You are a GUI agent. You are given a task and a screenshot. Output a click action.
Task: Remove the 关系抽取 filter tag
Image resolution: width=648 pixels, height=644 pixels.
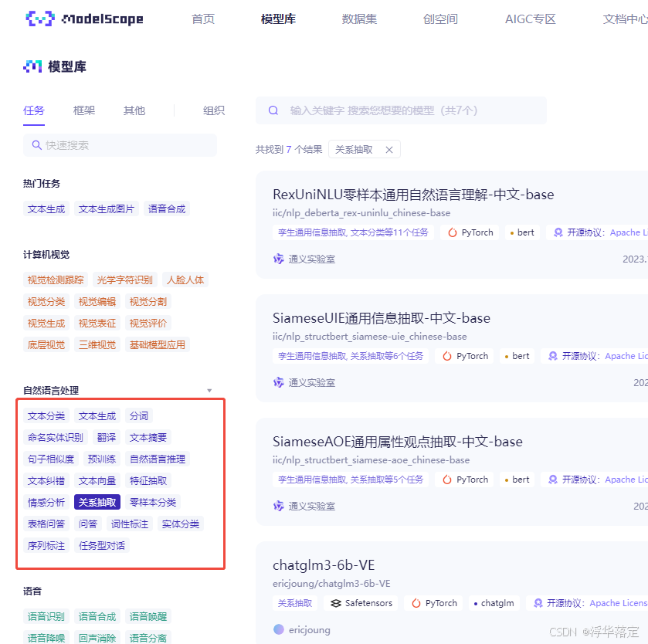(x=389, y=150)
